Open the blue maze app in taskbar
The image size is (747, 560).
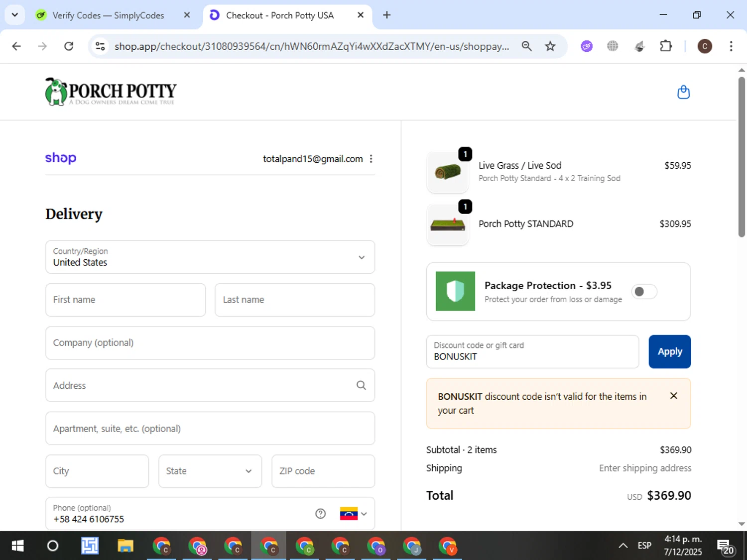tap(90, 546)
